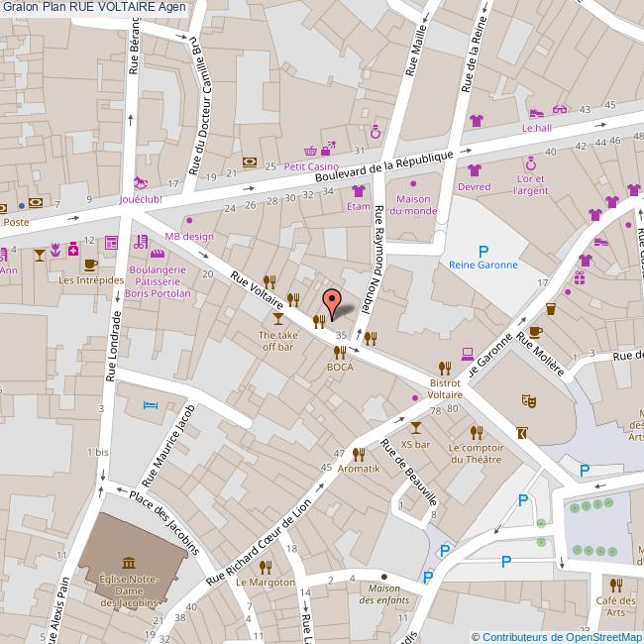Click the Joué club toy store icon
The height and width of the screenshot is (644, 644).
(142, 183)
